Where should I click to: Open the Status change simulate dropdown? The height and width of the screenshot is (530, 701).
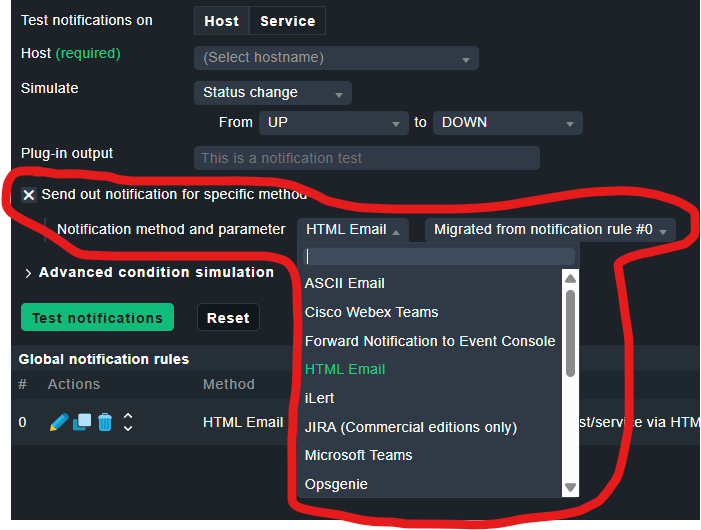[x=272, y=93]
